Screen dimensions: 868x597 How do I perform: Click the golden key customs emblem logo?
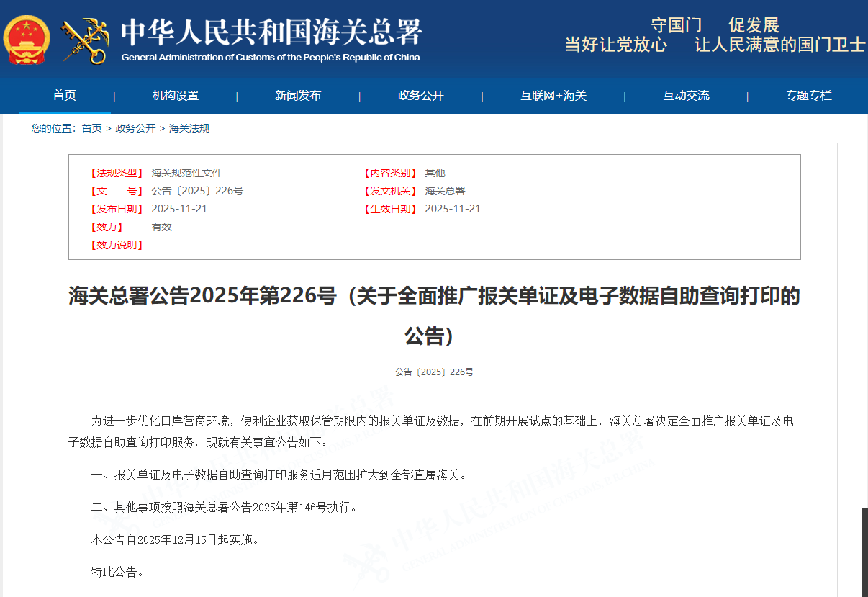pyautogui.click(x=84, y=40)
